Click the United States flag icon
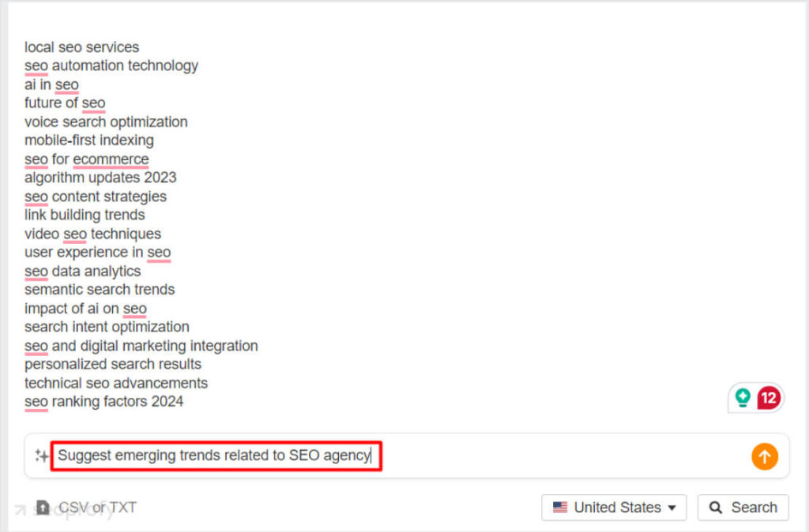Image resolution: width=809 pixels, height=532 pixels. [x=560, y=508]
